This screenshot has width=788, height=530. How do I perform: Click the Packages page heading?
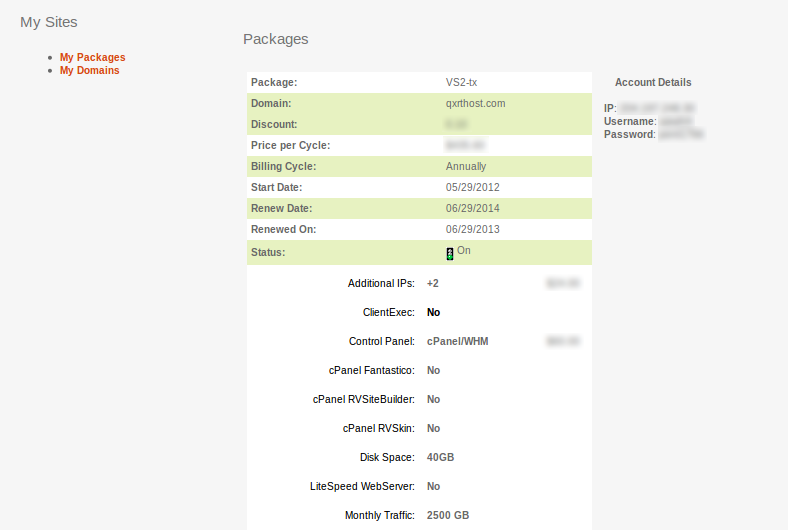[x=275, y=39]
